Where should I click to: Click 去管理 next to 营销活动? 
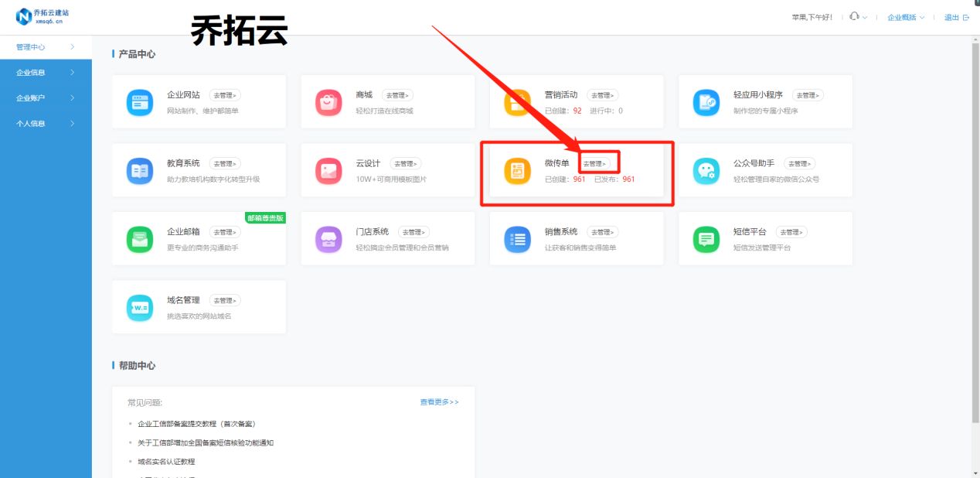click(603, 95)
